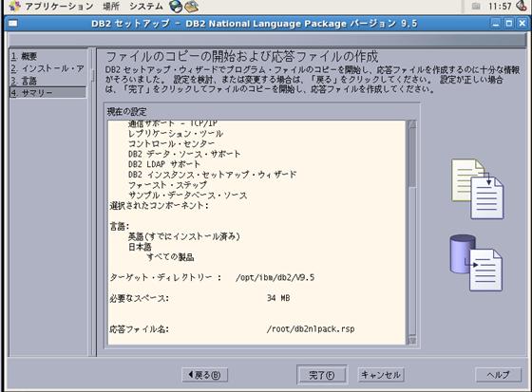Click the 日本語 language entry

click(140, 247)
